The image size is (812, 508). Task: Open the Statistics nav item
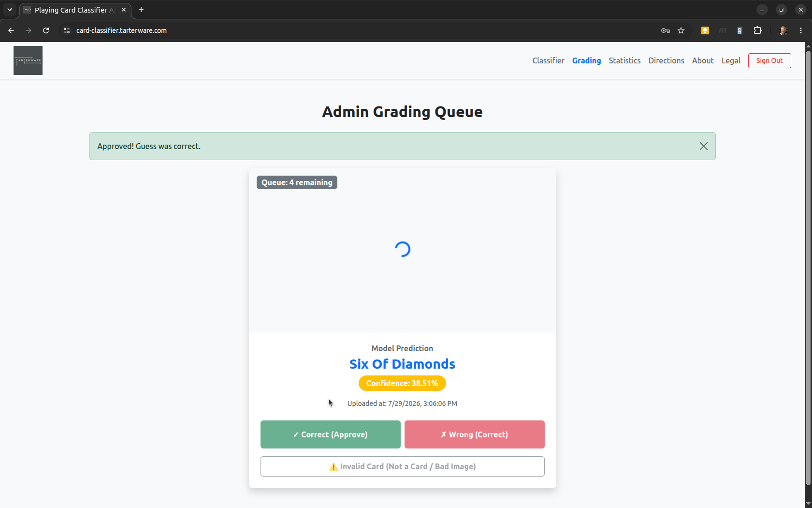(x=624, y=60)
